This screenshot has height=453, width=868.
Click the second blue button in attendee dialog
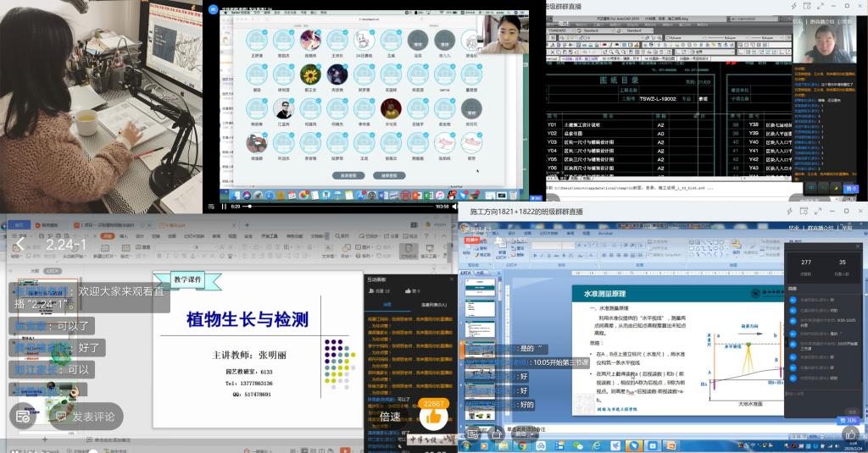click(389, 175)
